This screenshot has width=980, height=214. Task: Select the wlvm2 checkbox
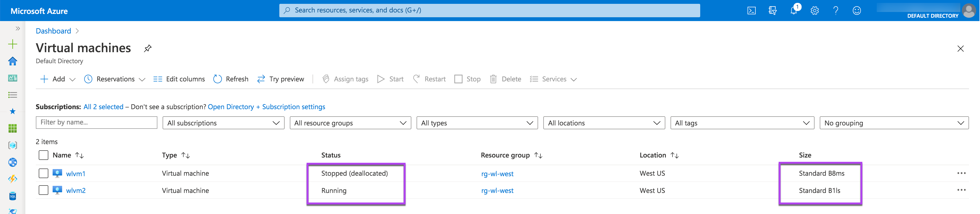43,190
